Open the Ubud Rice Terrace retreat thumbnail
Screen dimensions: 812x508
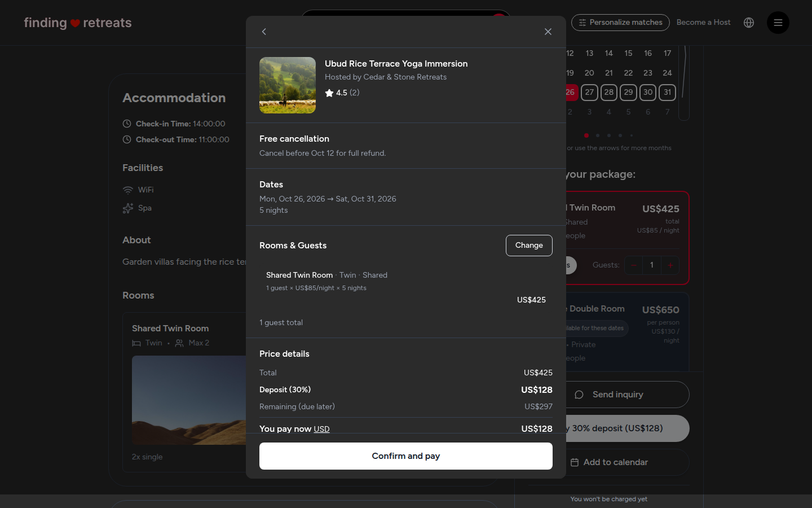click(x=288, y=85)
